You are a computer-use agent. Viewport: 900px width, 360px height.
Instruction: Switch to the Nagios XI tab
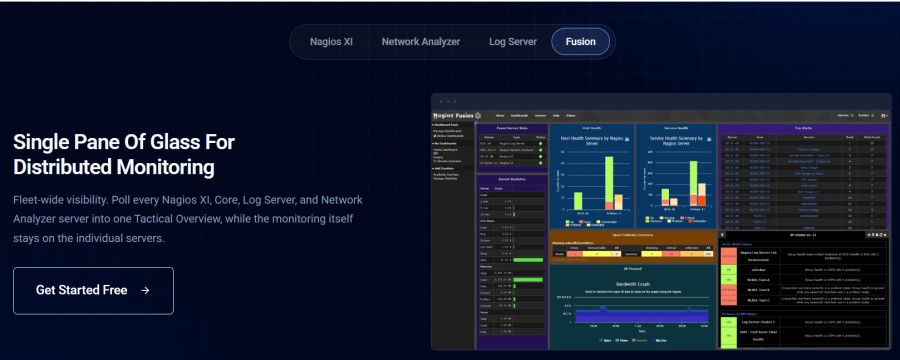(331, 41)
